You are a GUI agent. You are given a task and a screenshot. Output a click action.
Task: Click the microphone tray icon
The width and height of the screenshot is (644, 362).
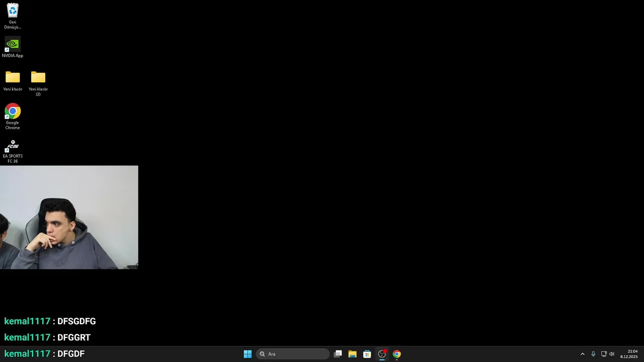tap(593, 354)
